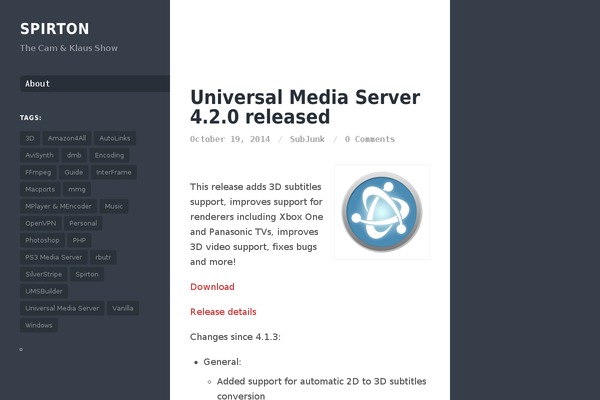The height and width of the screenshot is (400, 600).
Task: Select the Amazon4All tag
Action: tap(67, 138)
